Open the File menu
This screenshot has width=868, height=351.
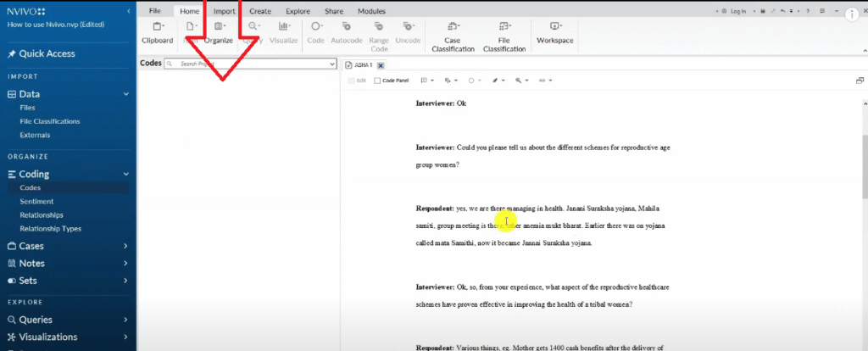(155, 11)
